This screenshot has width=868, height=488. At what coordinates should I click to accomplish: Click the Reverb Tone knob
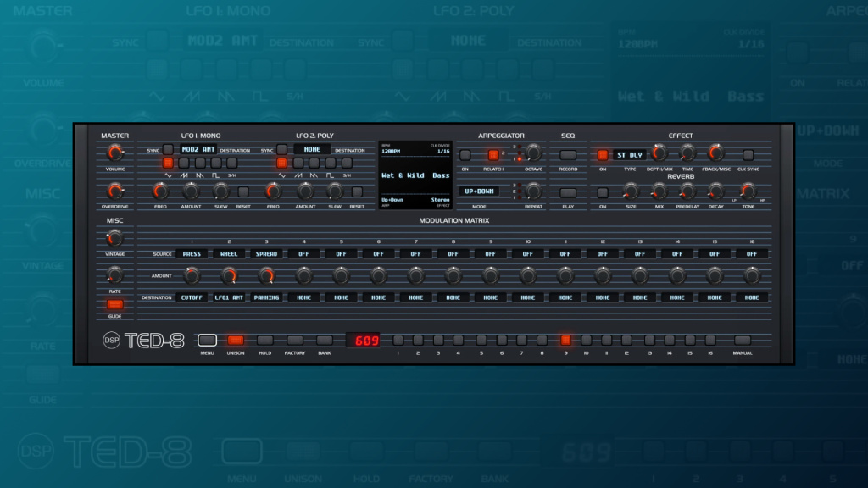(748, 191)
